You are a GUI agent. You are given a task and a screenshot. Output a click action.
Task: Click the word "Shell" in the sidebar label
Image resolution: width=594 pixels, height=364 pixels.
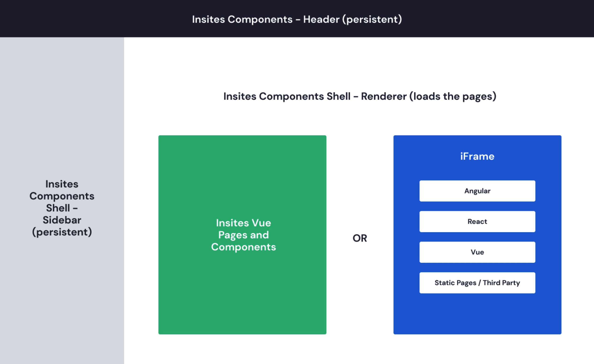tap(58, 208)
